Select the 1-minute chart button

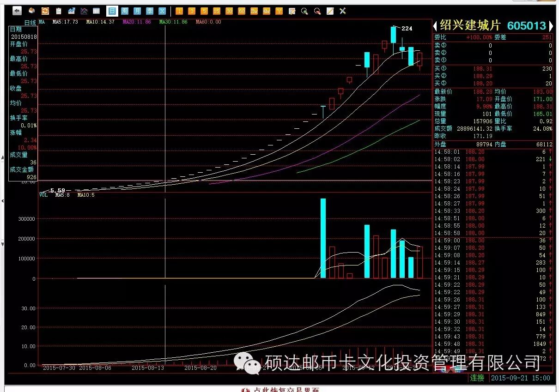point(179,11)
